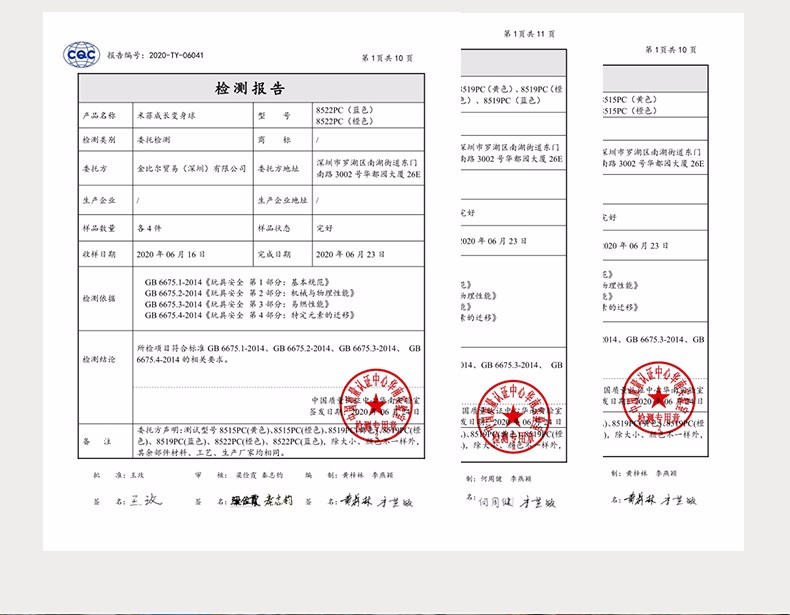Click the 产品名称 label cell
Screen dimensions: 790x615
point(105,115)
